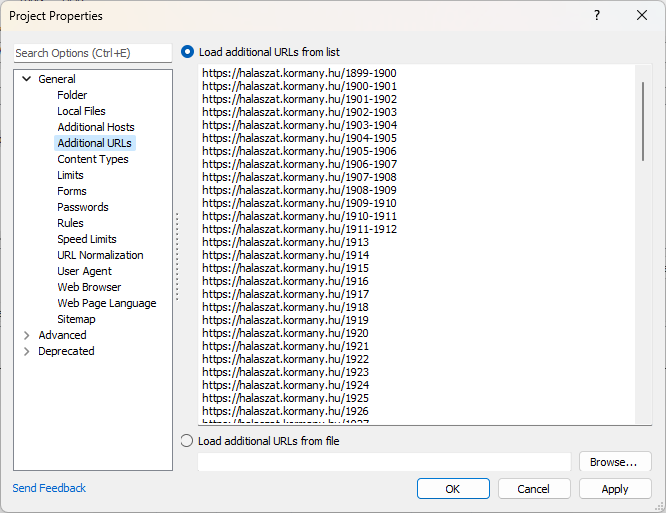666x513 pixels.
Task: Click the Apply button
Action: [x=614, y=489]
